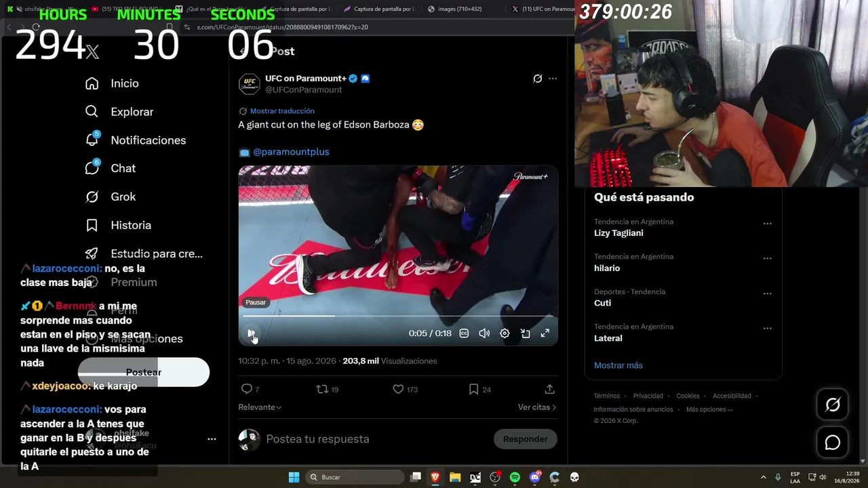Click Mostrar más under trends

point(618,365)
